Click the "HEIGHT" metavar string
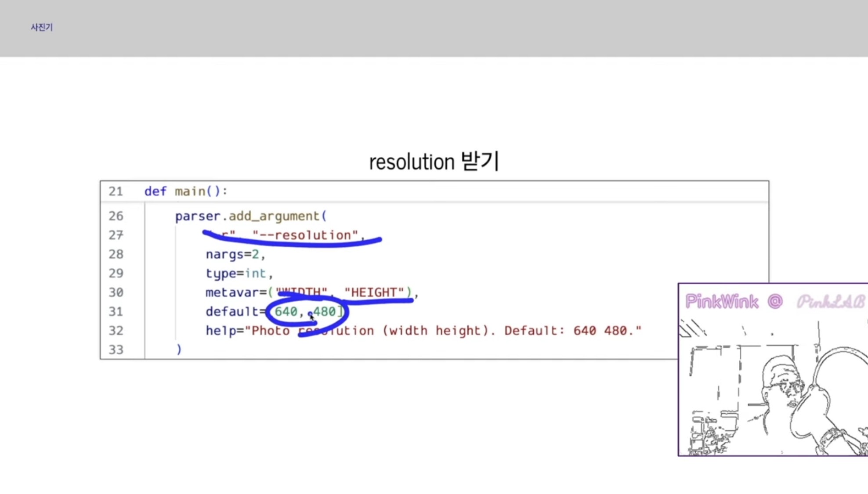Screen dimensions: 868x494 pos(374,292)
